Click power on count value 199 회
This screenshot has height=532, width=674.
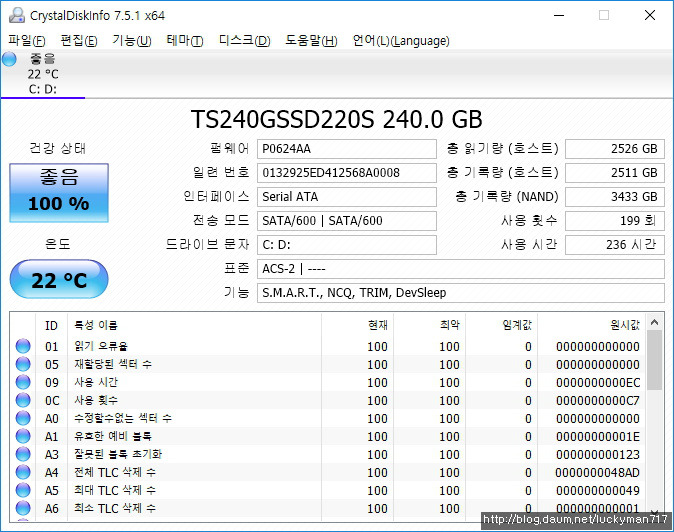tap(615, 221)
